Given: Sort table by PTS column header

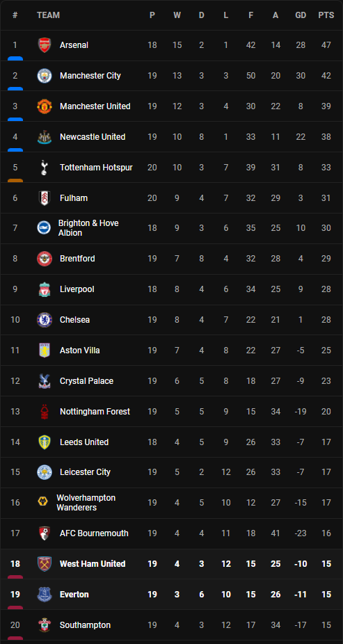Looking at the screenshot, I should [x=326, y=15].
